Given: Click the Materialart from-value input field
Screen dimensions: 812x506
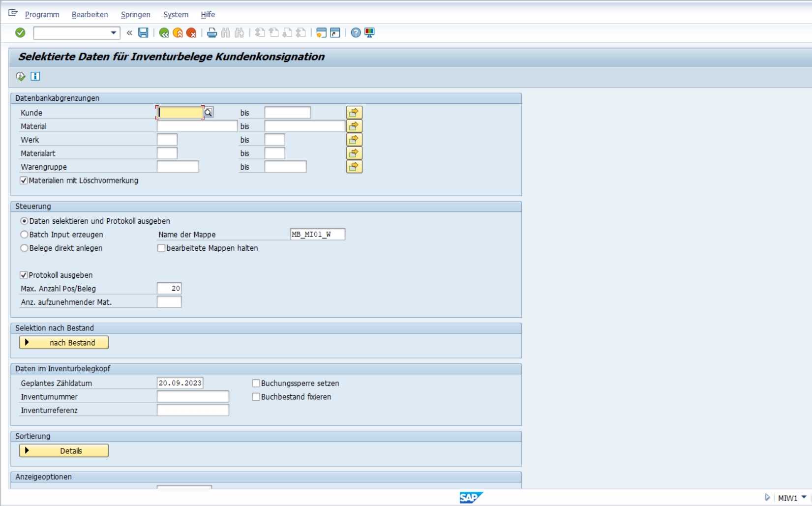Looking at the screenshot, I should [x=167, y=153].
